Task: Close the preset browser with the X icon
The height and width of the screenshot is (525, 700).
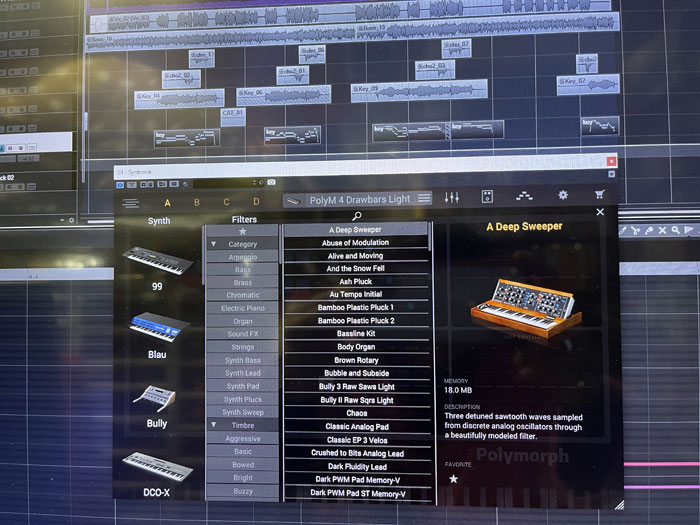Action: [600, 212]
